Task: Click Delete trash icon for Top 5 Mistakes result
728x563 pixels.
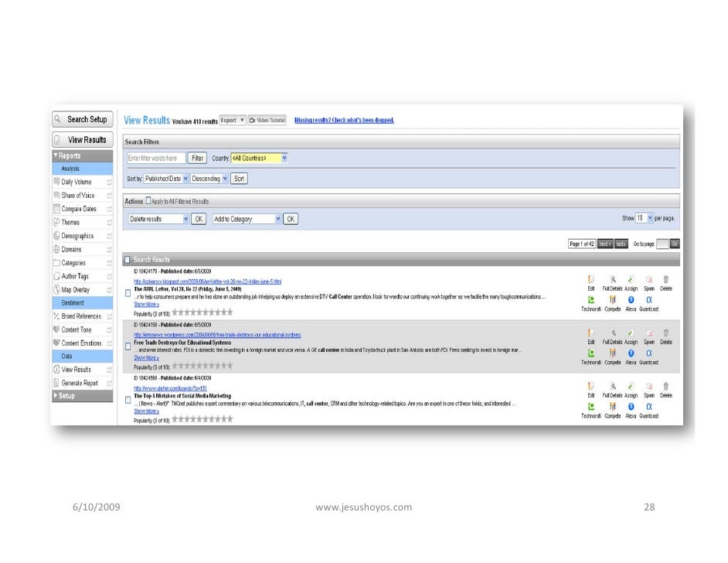Action: 665,386
